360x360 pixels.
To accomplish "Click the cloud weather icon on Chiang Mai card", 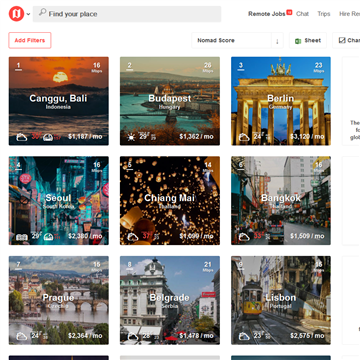I will pos(133,237).
